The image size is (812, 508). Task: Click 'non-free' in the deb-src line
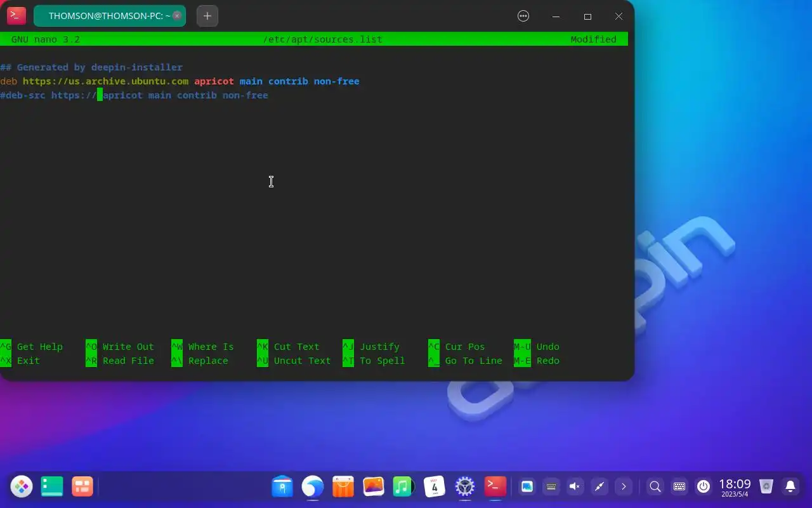(246, 95)
